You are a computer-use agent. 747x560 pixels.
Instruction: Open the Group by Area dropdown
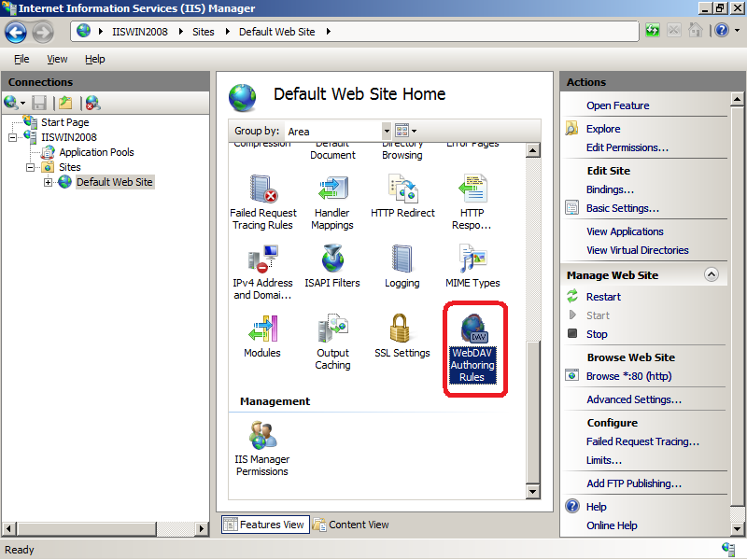[387, 130]
